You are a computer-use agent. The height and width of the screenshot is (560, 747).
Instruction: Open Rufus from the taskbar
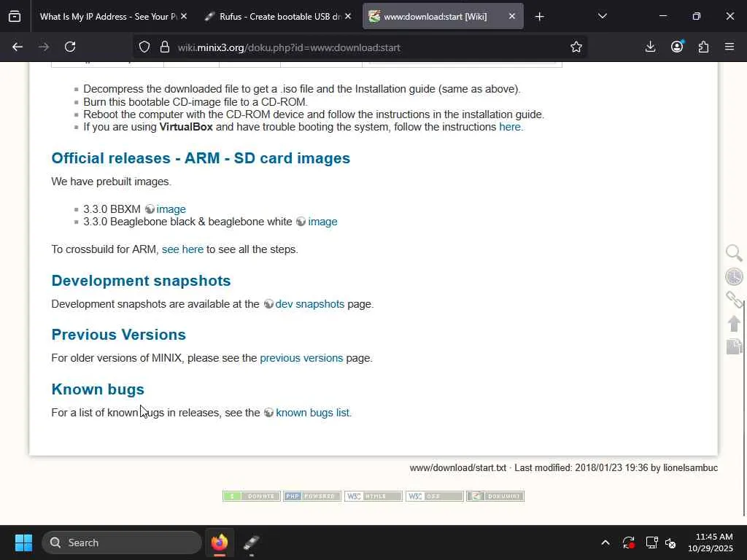point(251,542)
